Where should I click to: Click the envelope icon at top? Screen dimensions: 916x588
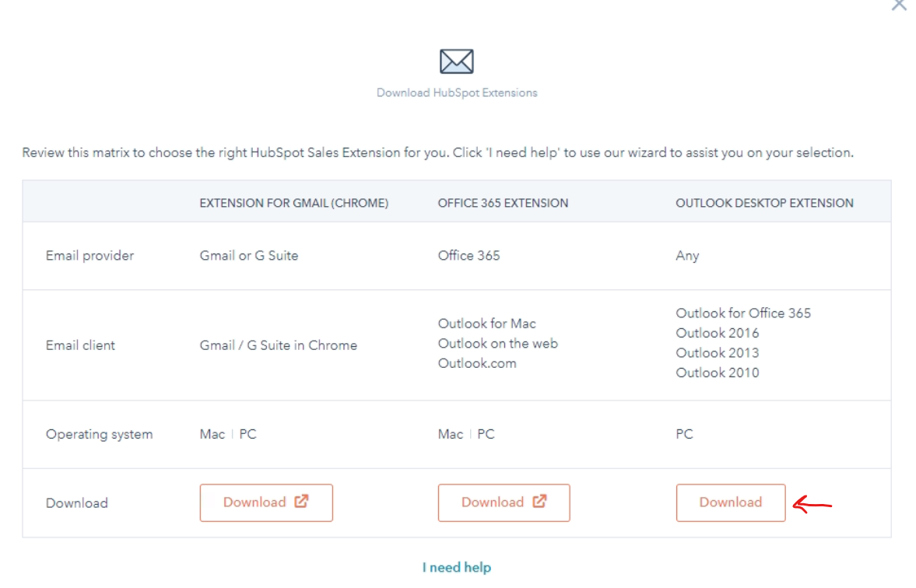coord(457,61)
